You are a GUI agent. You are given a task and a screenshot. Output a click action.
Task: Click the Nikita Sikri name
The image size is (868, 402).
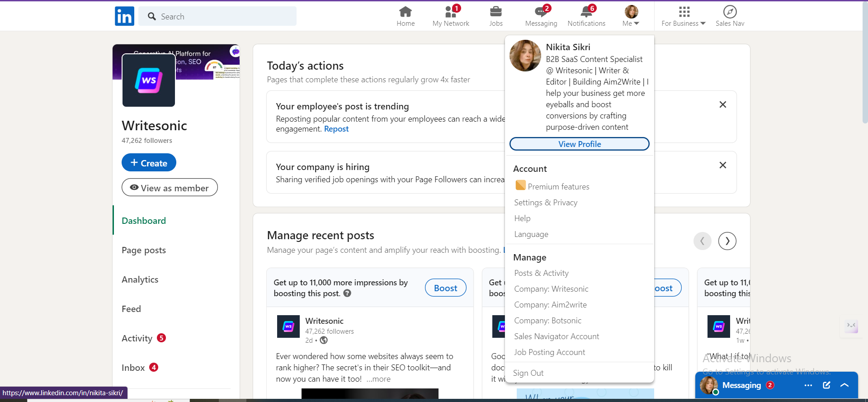[568, 47]
